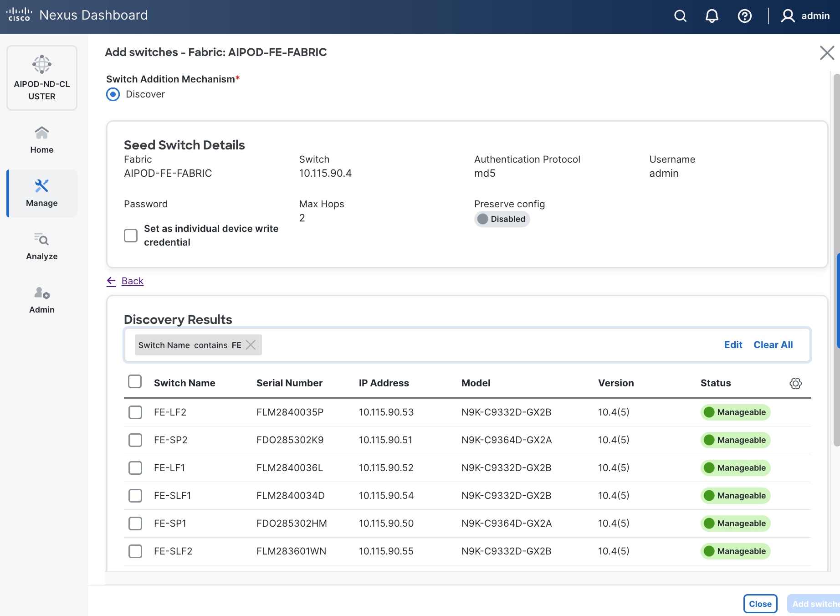The width and height of the screenshot is (840, 616).
Task: Tick the select-all switches header checkbox
Action: coord(135,381)
